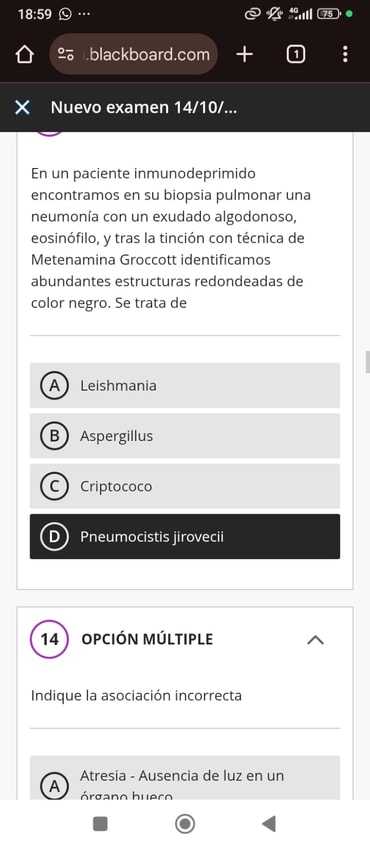Open a new tab with plus icon
370x848 pixels.
(x=245, y=54)
